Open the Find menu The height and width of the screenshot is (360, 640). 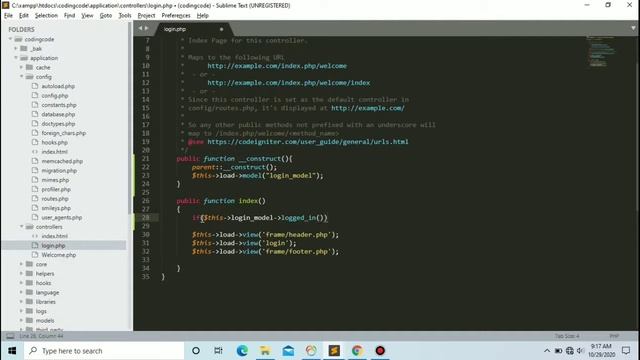click(x=69, y=16)
